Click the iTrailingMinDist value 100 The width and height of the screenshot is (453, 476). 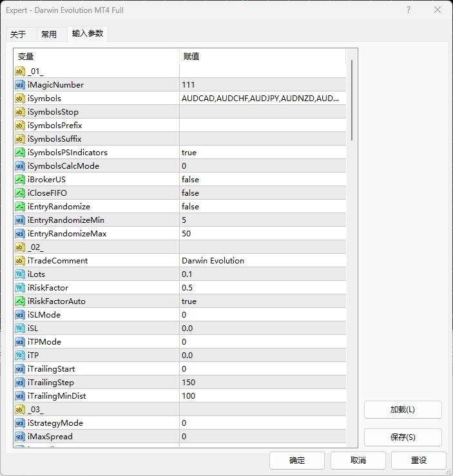click(189, 396)
